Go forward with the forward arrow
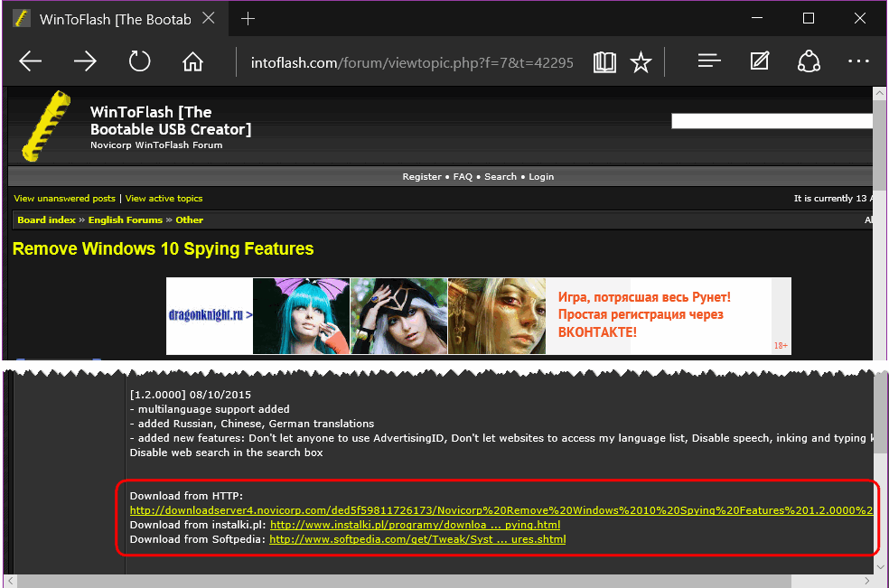 point(85,61)
